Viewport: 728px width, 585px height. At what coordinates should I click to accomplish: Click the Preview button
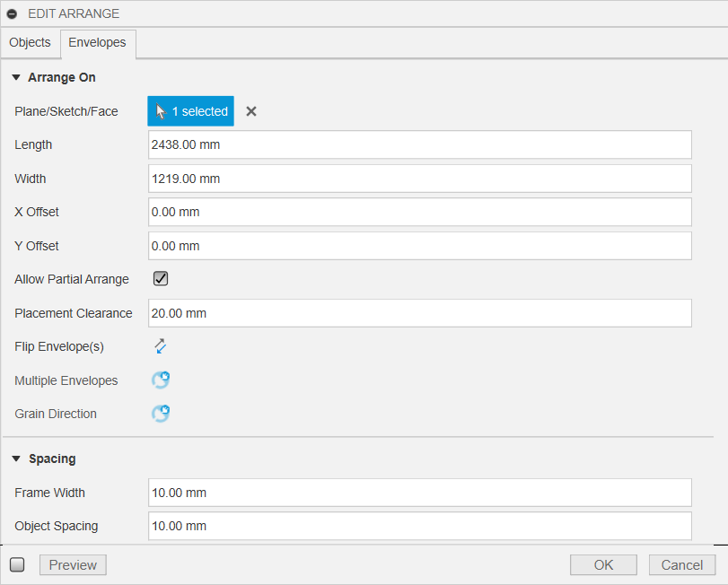[x=73, y=565]
